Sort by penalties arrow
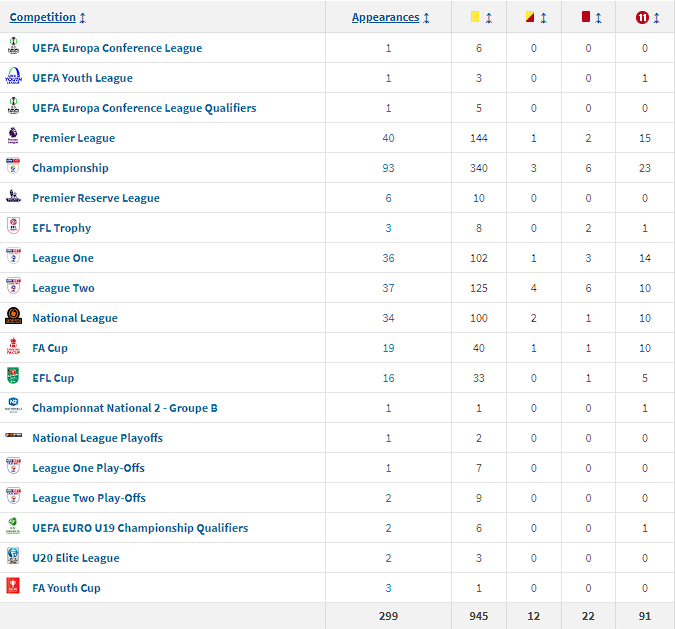Image resolution: width=675 pixels, height=629 pixels. 656,18
